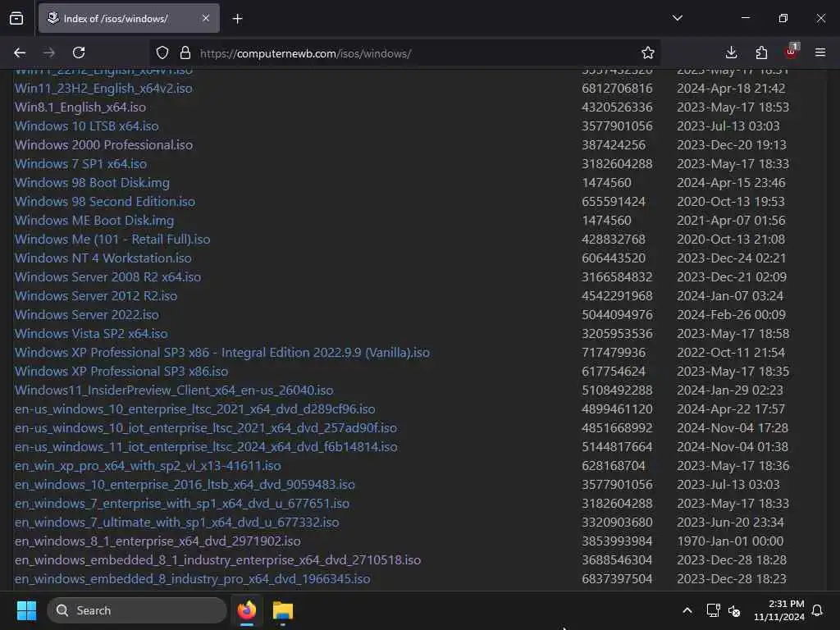Open the muted volume tray icon

734,610
